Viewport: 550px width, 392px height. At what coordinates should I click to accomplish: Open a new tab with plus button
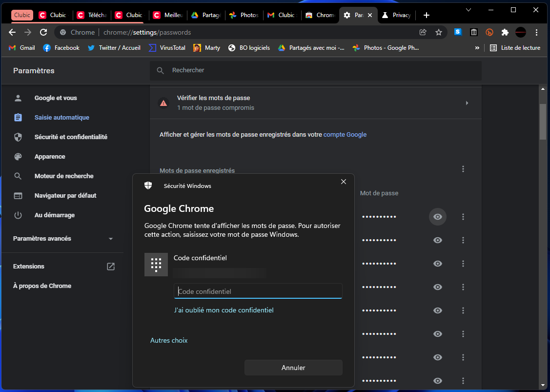pos(426,15)
